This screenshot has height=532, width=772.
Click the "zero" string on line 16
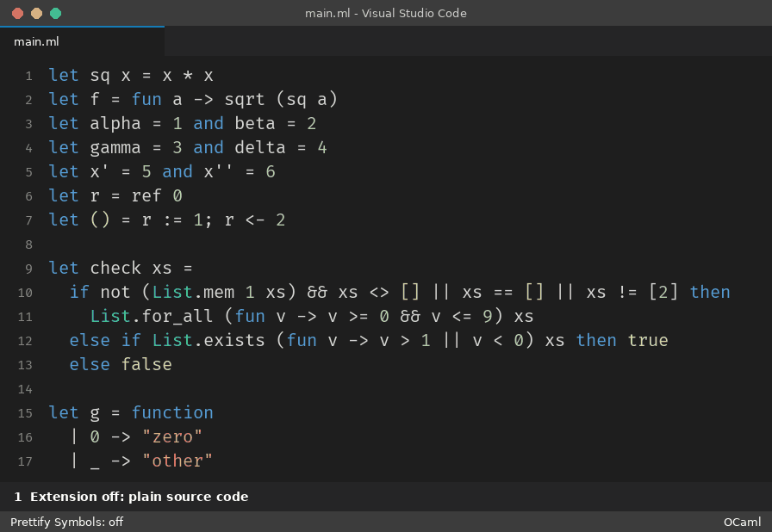pyautogui.click(x=172, y=436)
